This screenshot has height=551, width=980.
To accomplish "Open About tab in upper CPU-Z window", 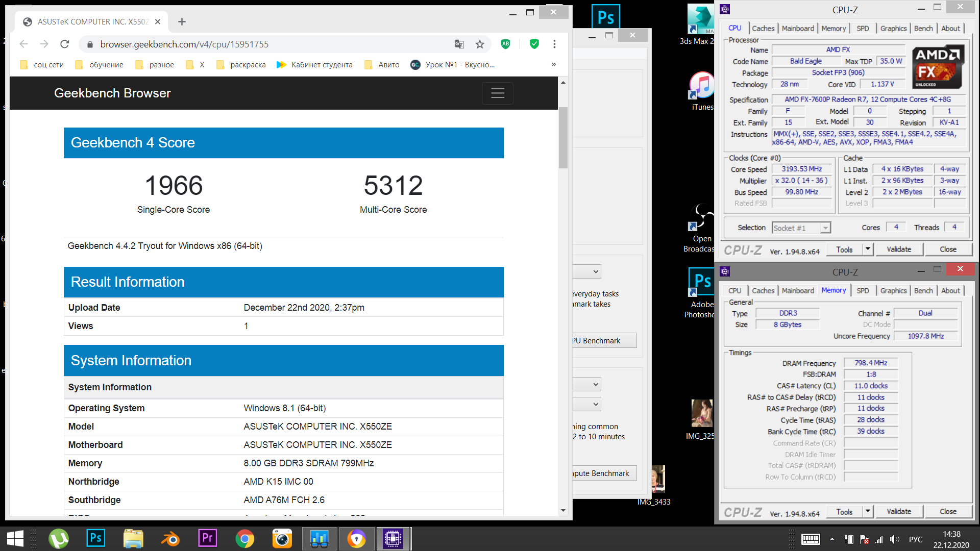I will (950, 29).
